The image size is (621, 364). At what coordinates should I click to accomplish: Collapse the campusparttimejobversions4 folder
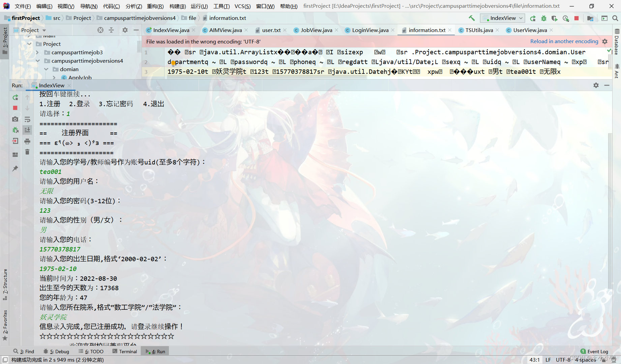coord(37,61)
